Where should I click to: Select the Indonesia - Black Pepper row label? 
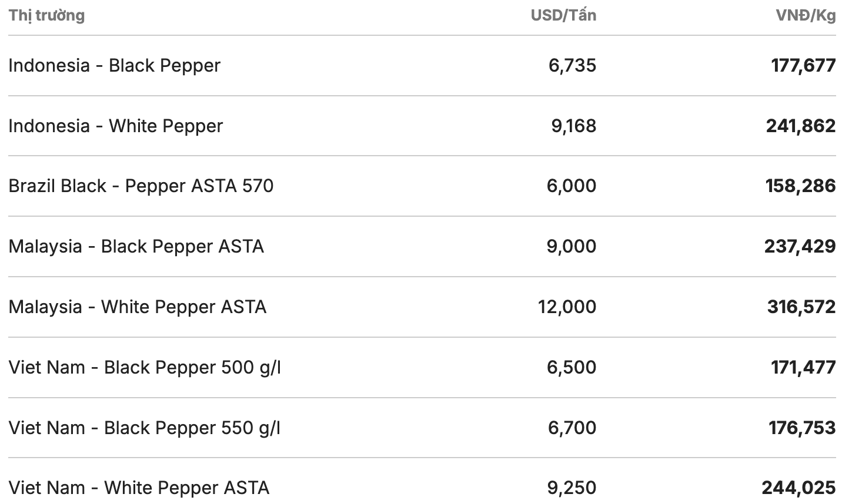(x=114, y=65)
